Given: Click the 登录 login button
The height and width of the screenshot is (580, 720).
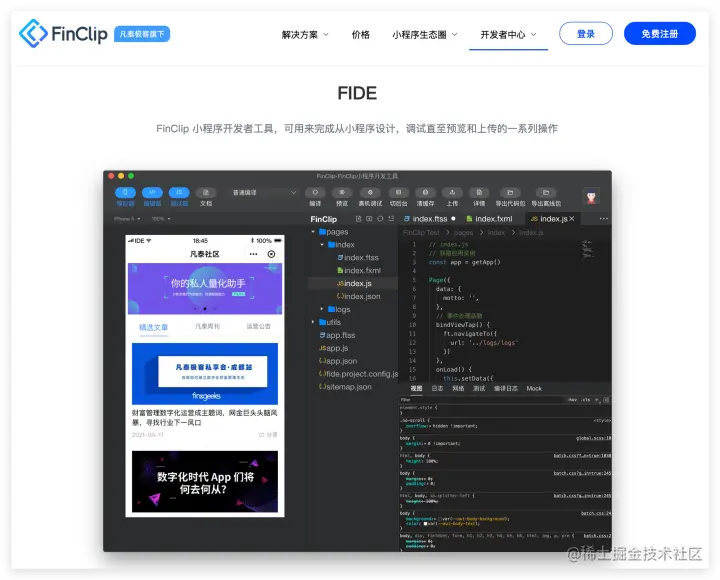Looking at the screenshot, I should (x=585, y=34).
